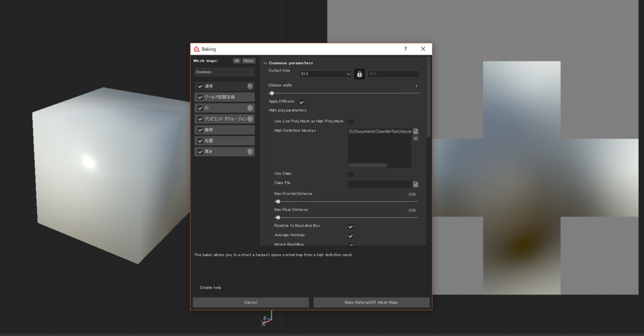Image resolution: width=644 pixels, height=336 pixels.
Task: Click the Cancel button
Action: point(250,302)
